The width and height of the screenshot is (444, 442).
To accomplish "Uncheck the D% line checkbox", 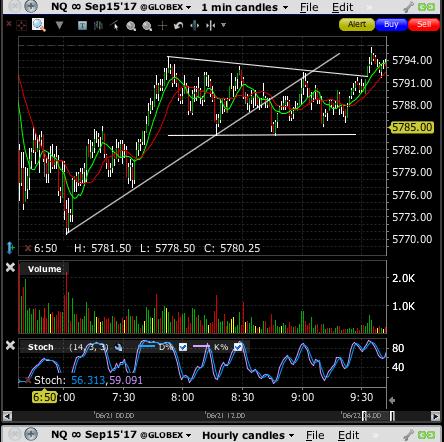I will pyautogui.click(x=183, y=347).
